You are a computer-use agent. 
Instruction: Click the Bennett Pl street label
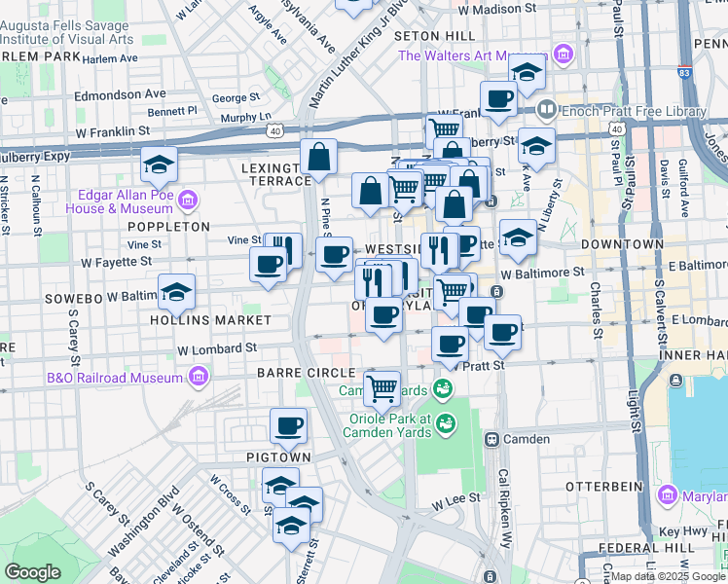tap(172, 112)
